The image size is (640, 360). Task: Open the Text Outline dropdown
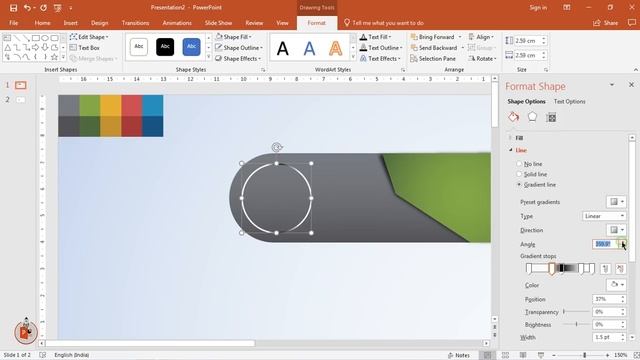click(381, 48)
